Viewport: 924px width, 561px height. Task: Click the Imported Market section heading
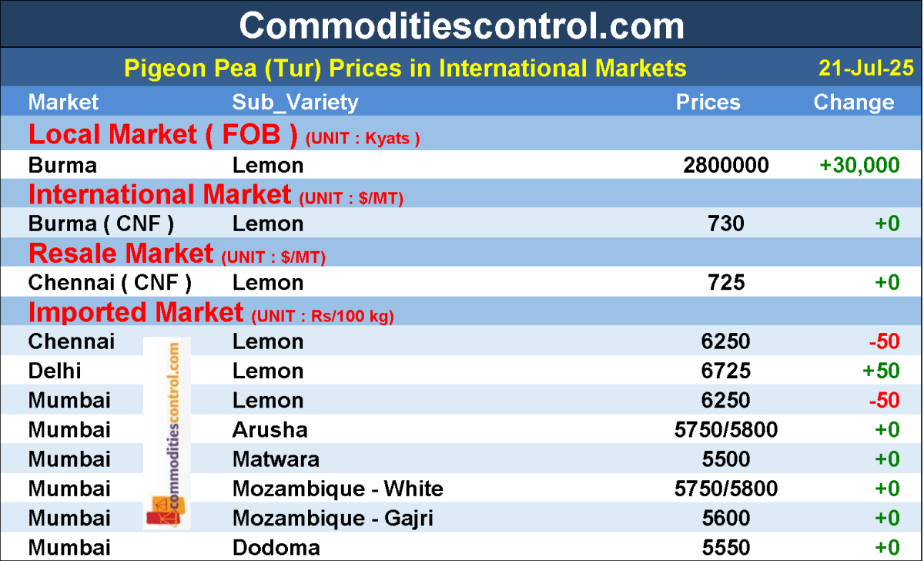tap(136, 312)
